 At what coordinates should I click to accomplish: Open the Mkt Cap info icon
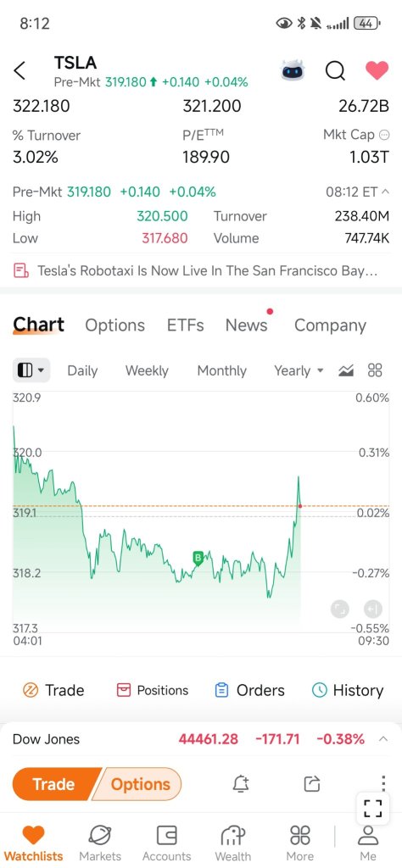point(383,135)
